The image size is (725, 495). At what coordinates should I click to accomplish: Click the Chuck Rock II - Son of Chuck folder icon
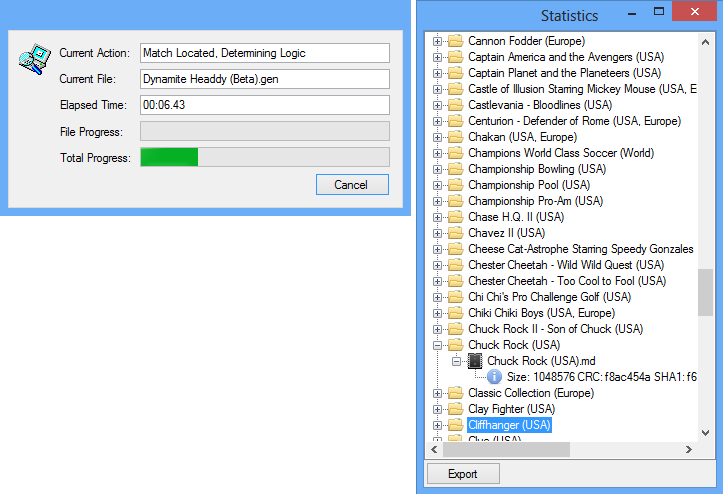(455, 329)
